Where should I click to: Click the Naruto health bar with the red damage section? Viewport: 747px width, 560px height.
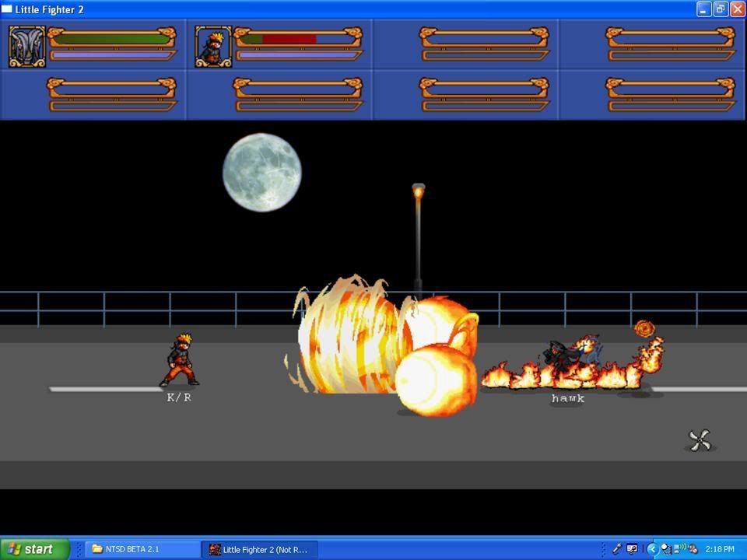pos(298,37)
